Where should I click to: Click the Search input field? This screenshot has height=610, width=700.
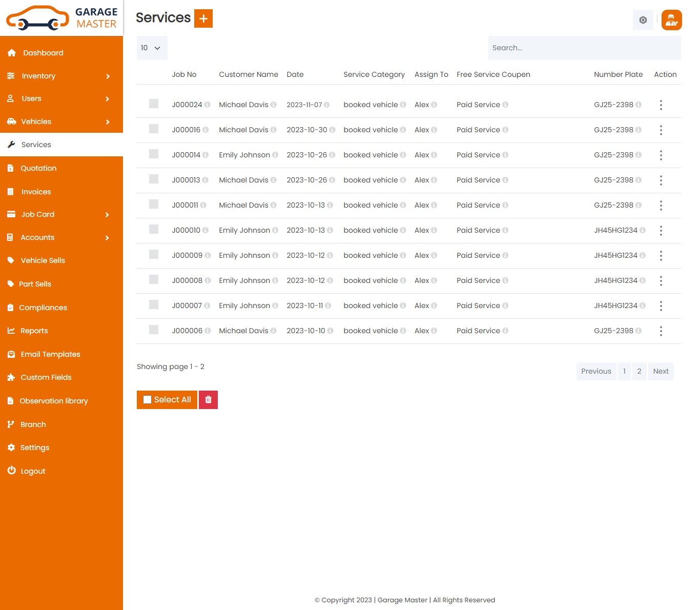tap(585, 48)
